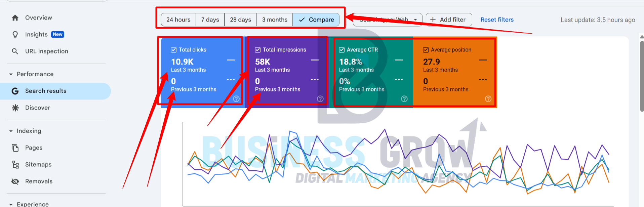
Task: Click the Last update: 3.5 hours ago text
Action: pos(598,20)
